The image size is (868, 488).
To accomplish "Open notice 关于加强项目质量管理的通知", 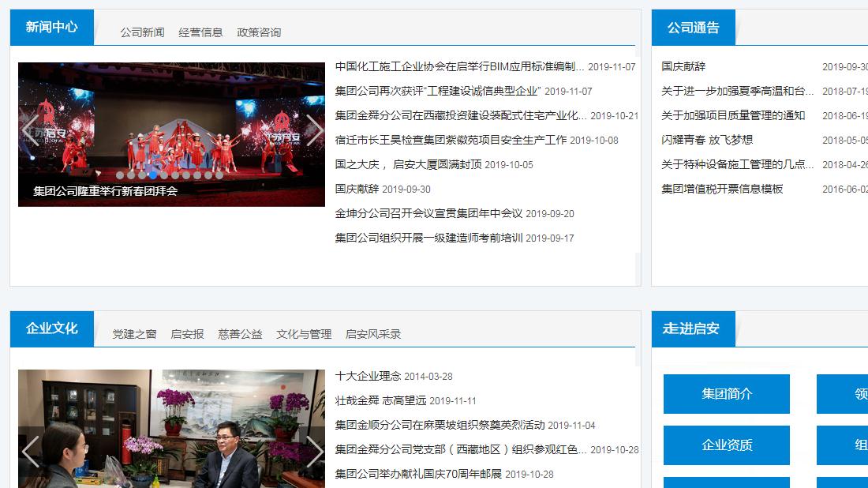I will click(x=733, y=115).
